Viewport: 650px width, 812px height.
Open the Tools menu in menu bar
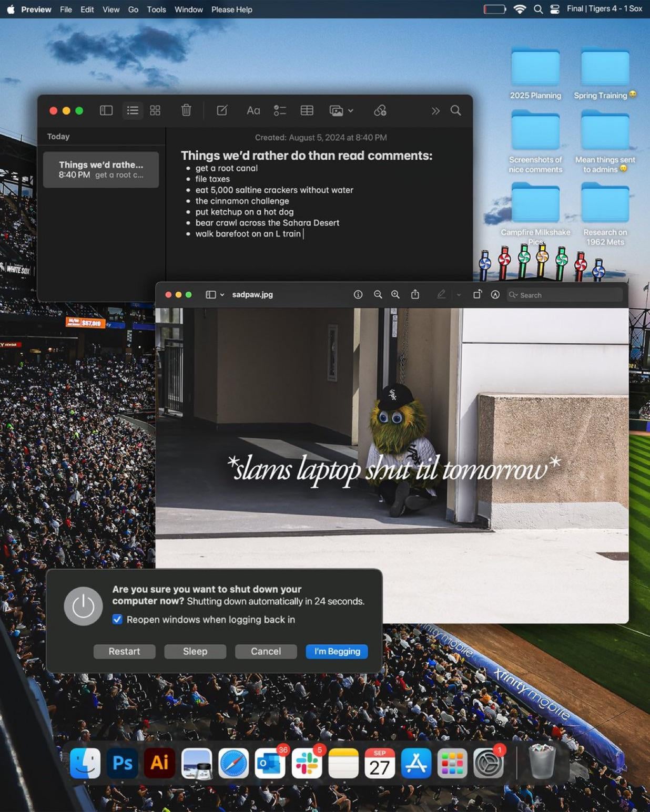point(156,9)
